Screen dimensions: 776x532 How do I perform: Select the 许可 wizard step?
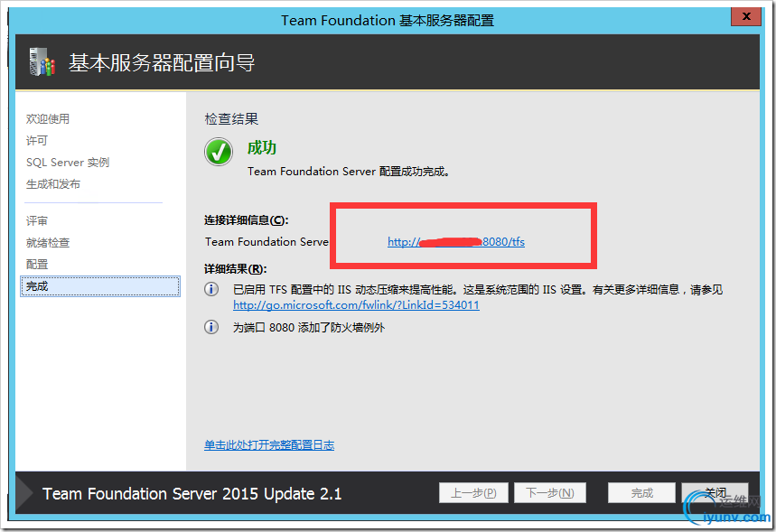tap(37, 141)
